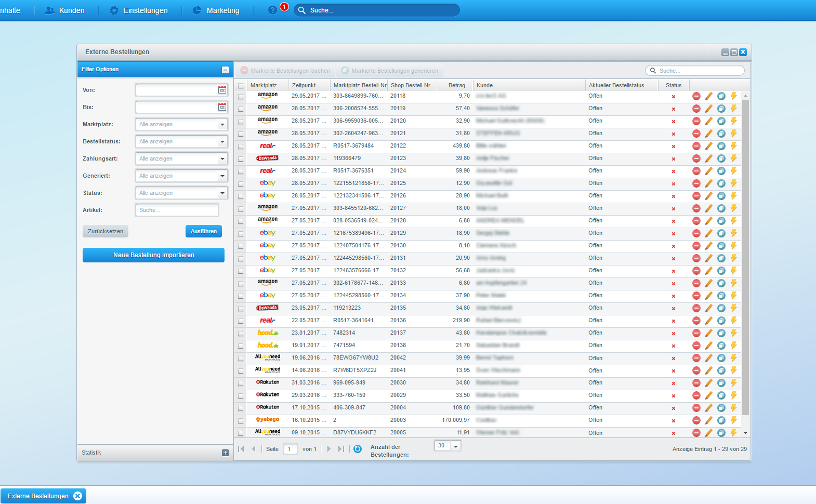
Task: Toggle the select-all checkbox in table header
Action: [241, 86]
